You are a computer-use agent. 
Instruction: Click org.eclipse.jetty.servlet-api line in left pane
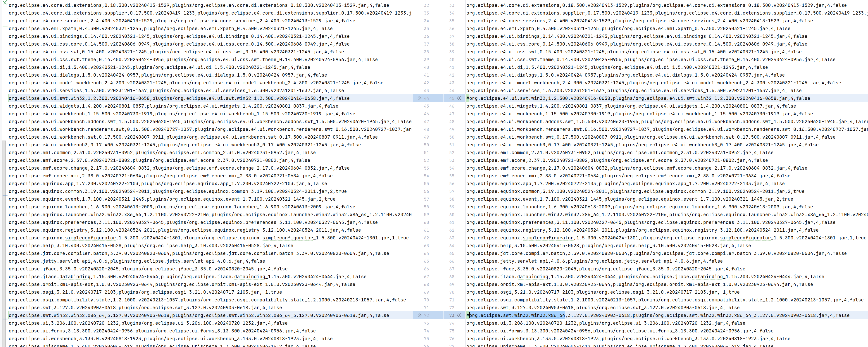137,261
